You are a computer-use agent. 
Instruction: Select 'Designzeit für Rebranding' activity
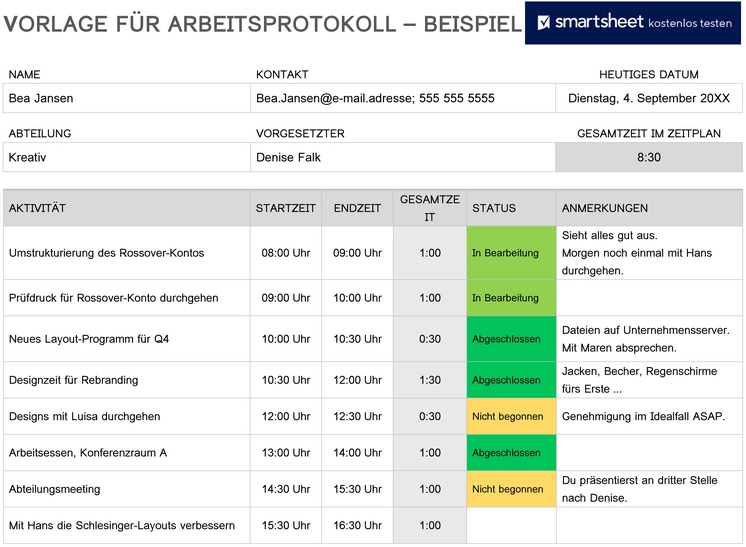[127, 380]
